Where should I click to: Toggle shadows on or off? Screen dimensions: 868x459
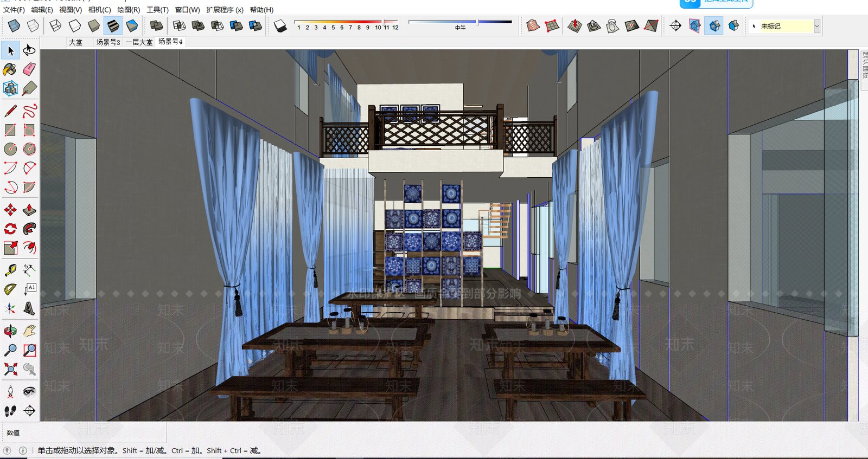point(280,25)
